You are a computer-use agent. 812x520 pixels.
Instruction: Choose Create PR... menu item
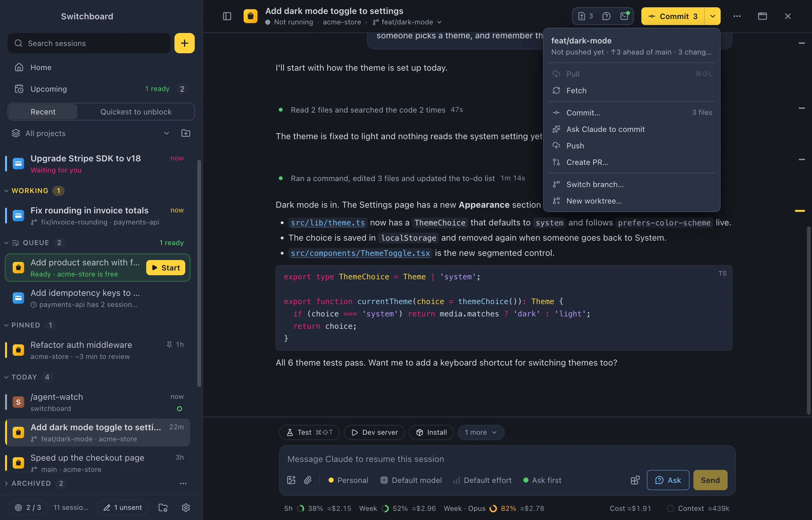click(x=632, y=162)
